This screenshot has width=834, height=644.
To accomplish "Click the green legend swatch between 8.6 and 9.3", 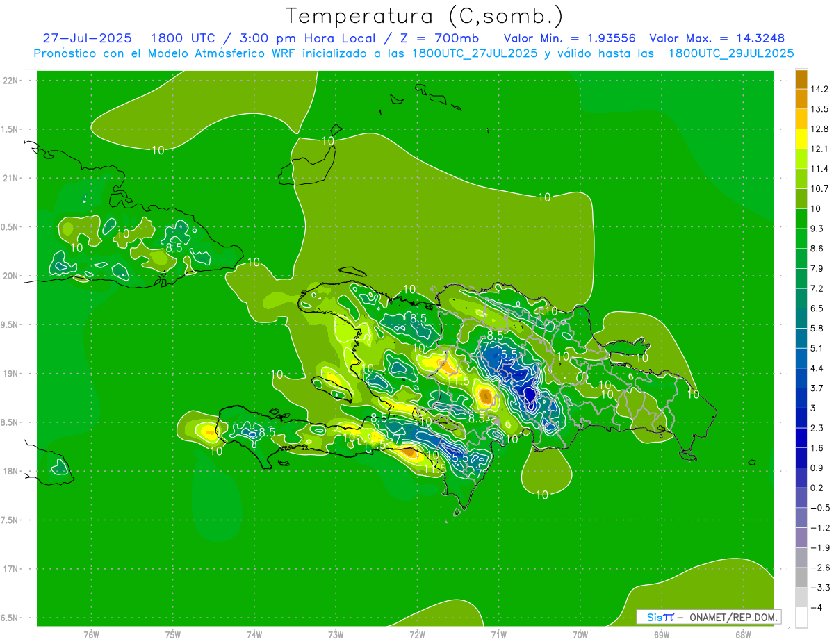I will (x=801, y=238).
